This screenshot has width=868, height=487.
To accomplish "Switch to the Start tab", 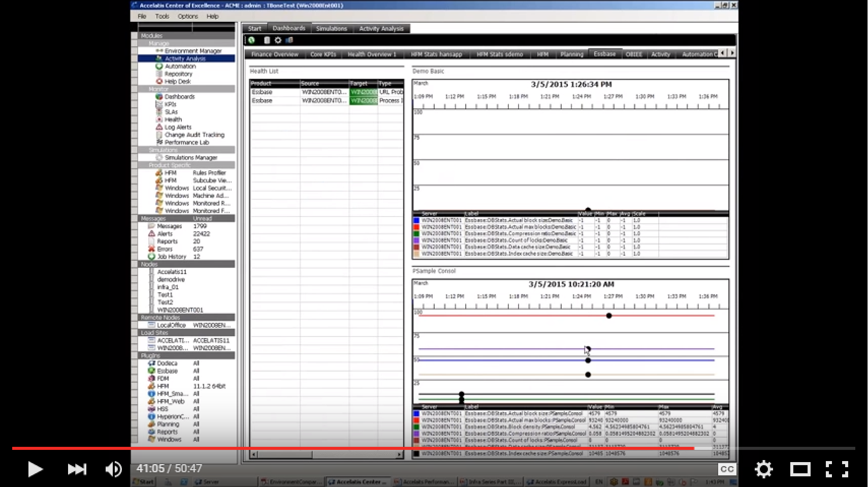I will pos(255,28).
